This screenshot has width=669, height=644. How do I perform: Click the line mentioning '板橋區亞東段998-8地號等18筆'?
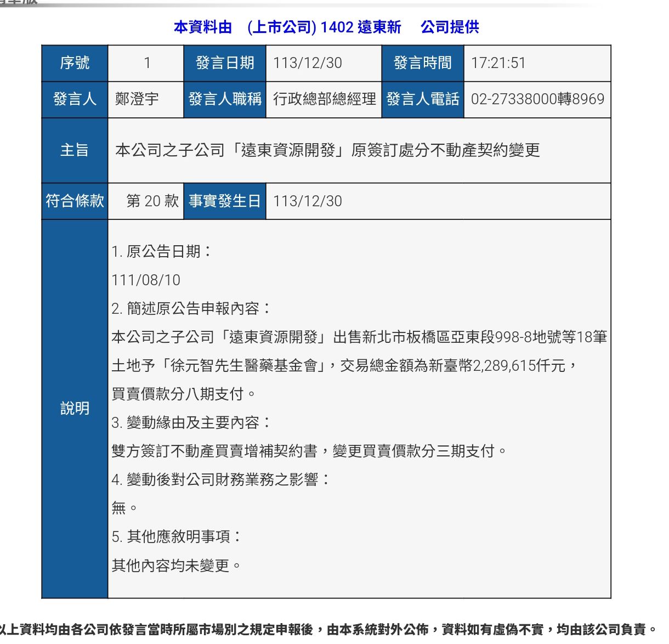coord(359,337)
